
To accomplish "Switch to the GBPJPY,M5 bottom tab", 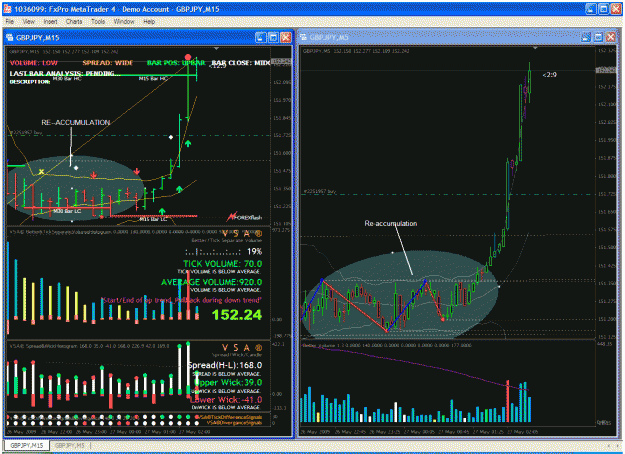I will click(x=69, y=445).
